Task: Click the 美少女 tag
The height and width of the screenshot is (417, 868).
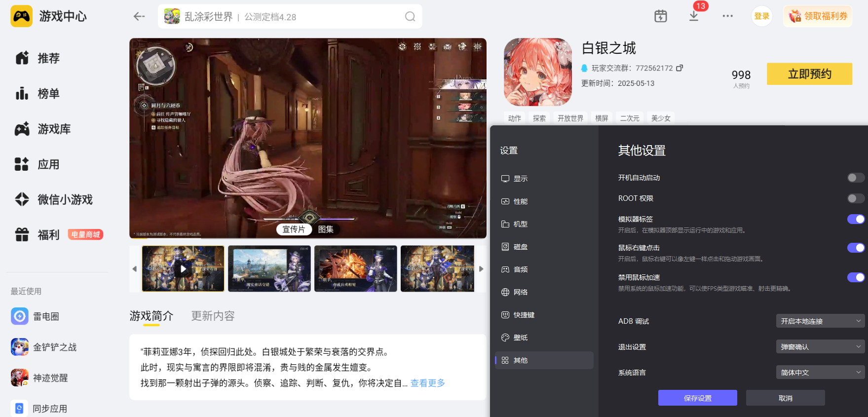Action: [661, 118]
